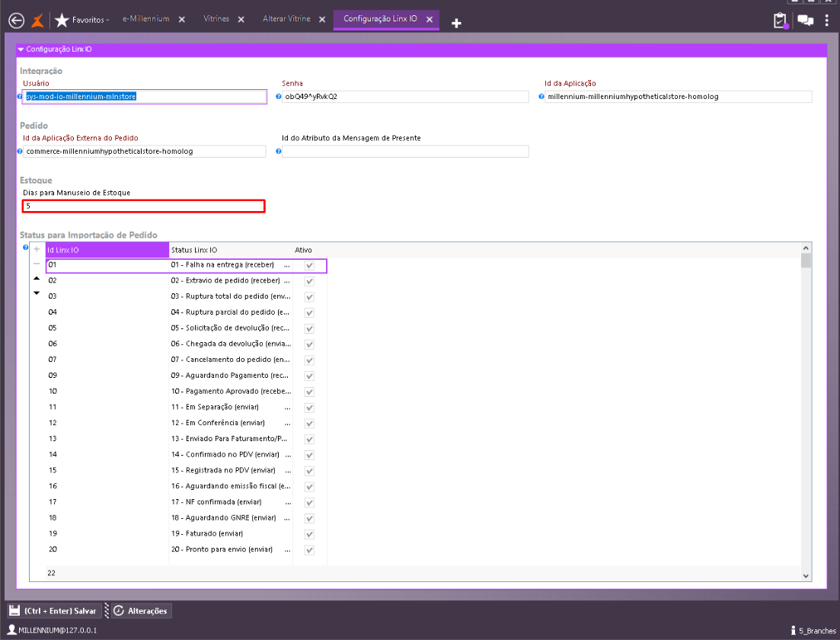Close the Configuração Linx IO tab
The width and height of the screenshot is (840, 640).
(x=430, y=19)
